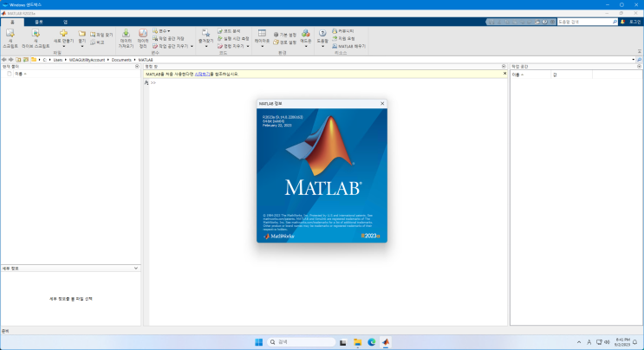Click the address bar search magnifier
Viewport: 644px width, 350px height.
pos(639,60)
